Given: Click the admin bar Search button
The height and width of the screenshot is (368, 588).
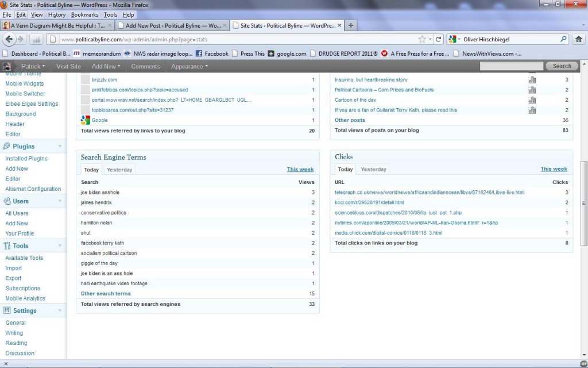Looking at the screenshot, I should pos(562,66).
